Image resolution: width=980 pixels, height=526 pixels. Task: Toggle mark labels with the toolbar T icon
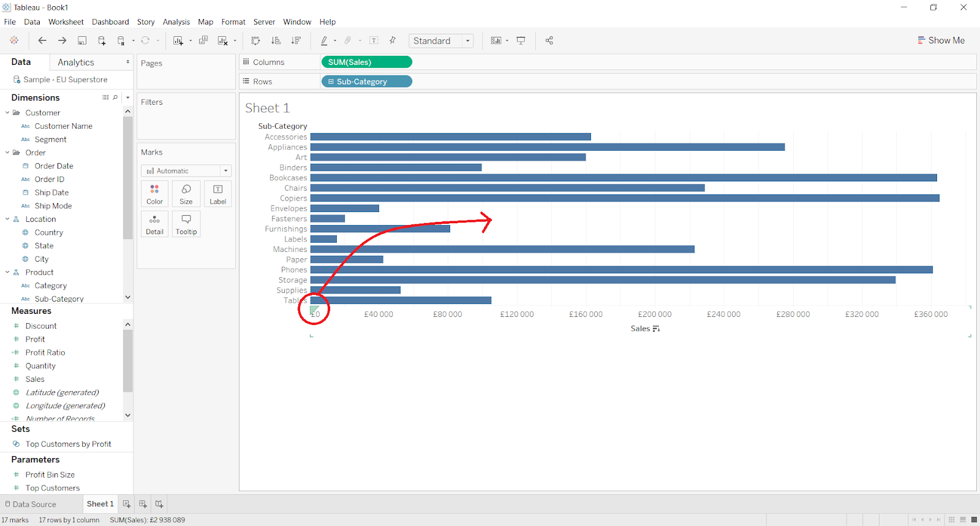click(x=374, y=40)
